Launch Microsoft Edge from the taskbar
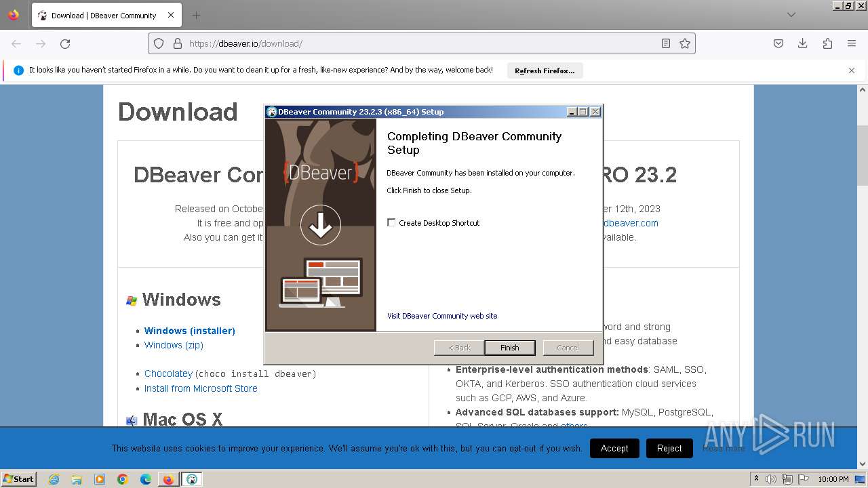This screenshot has width=868, height=488. pos(146,479)
